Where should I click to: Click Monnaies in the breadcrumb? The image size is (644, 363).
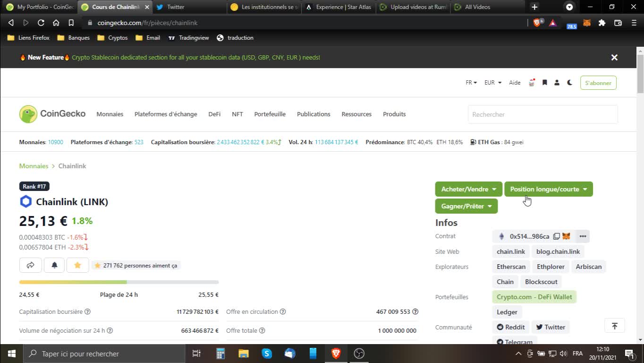[34, 166]
